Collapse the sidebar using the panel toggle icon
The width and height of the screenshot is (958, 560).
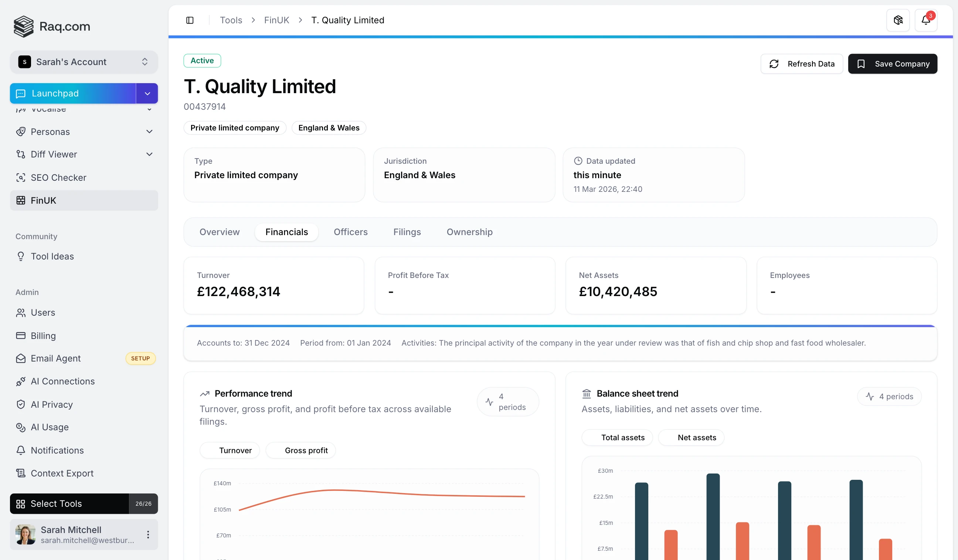point(190,20)
